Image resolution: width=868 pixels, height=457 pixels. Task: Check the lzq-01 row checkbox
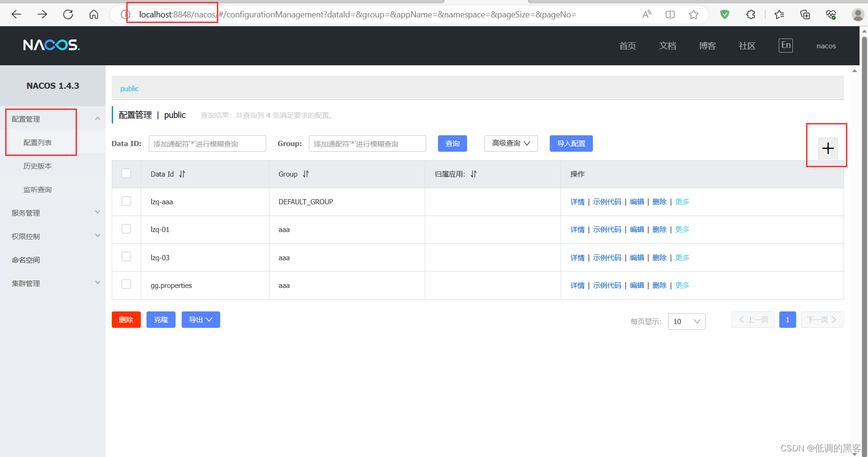126,229
